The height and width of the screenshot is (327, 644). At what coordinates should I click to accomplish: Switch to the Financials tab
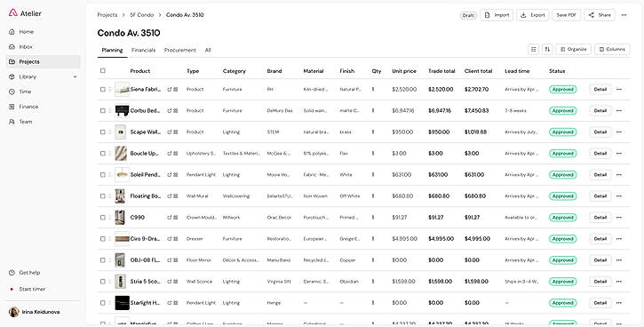[x=143, y=50]
